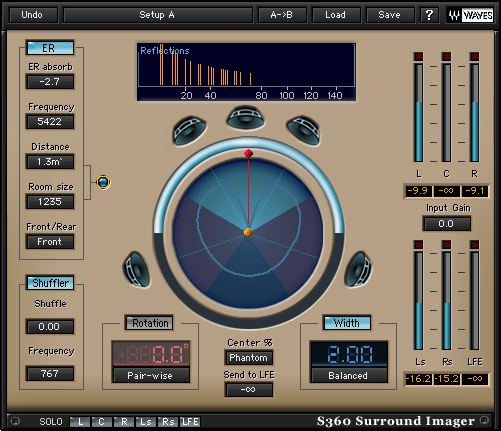Click the Width value 2.00 display
The width and height of the screenshot is (501, 431).
[x=349, y=353]
